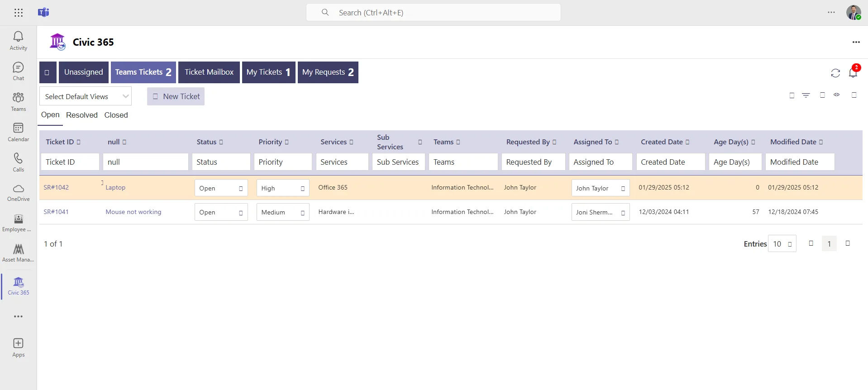Focus the Teams search bar
Image resolution: width=868 pixels, height=390 pixels.
pos(434,13)
